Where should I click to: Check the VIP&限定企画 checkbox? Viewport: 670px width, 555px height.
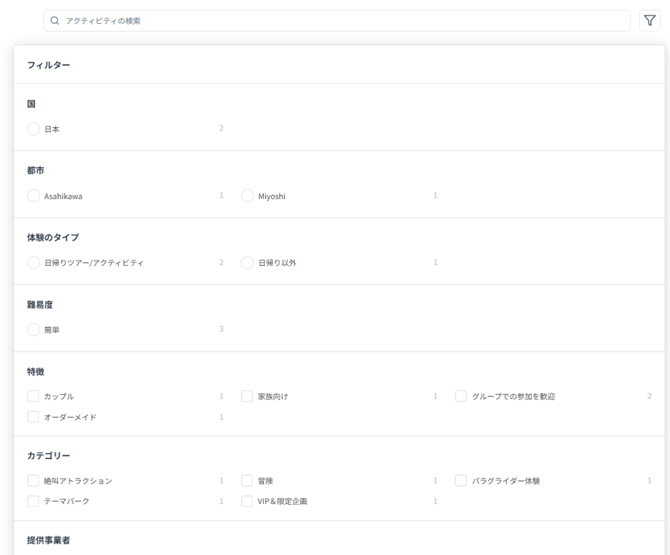[248, 501]
